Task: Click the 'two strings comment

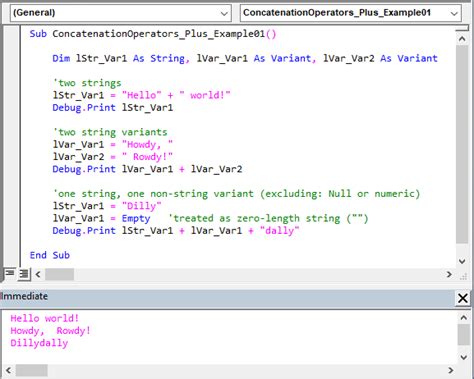Action: (87, 83)
